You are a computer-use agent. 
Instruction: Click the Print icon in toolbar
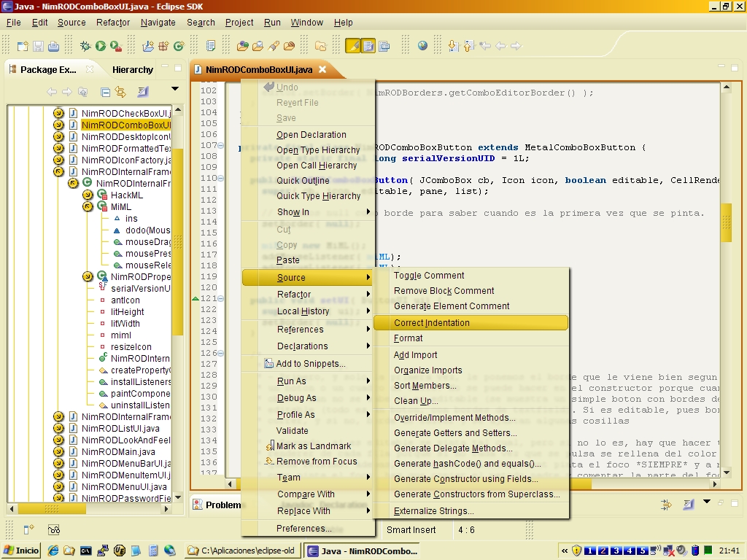(53, 47)
